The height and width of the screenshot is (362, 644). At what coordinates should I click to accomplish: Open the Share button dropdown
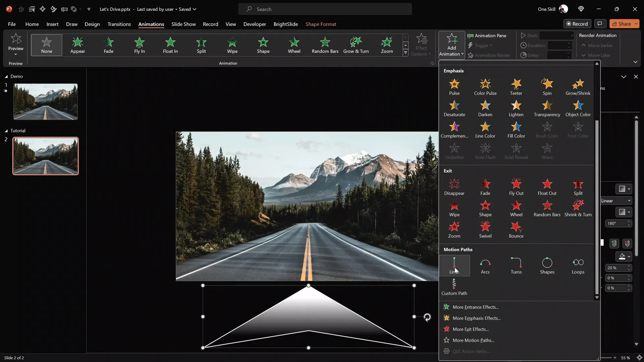(x=636, y=24)
